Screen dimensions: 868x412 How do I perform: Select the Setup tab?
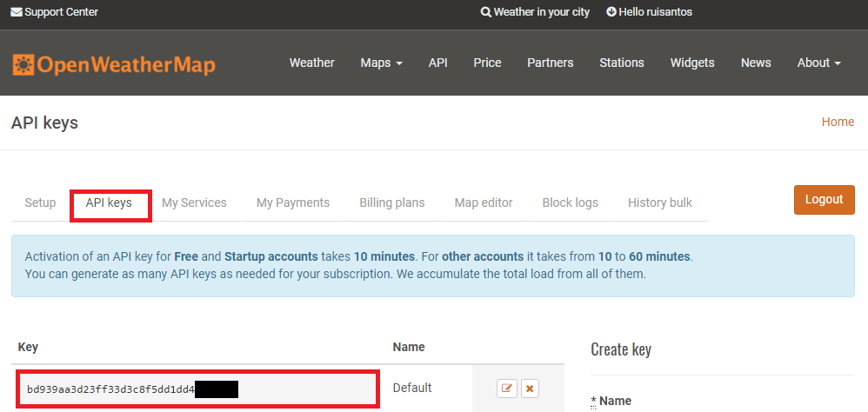(x=40, y=203)
